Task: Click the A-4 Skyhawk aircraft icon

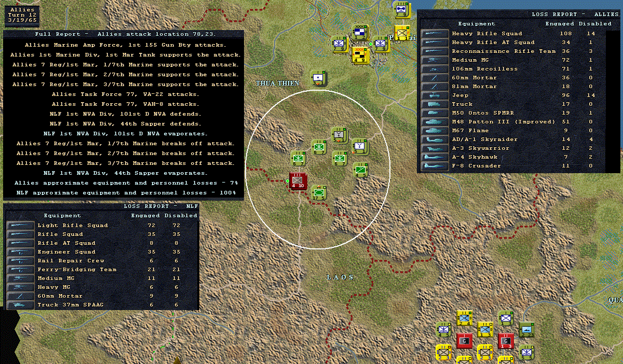Action: [434, 157]
